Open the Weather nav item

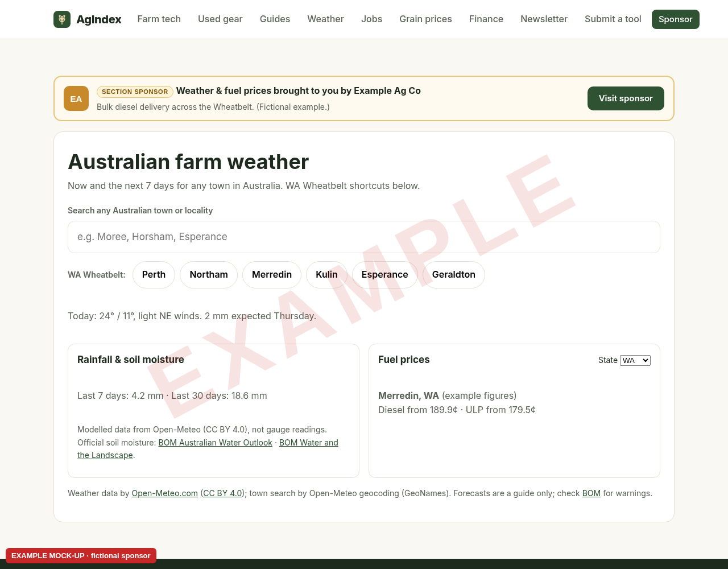coord(325,19)
